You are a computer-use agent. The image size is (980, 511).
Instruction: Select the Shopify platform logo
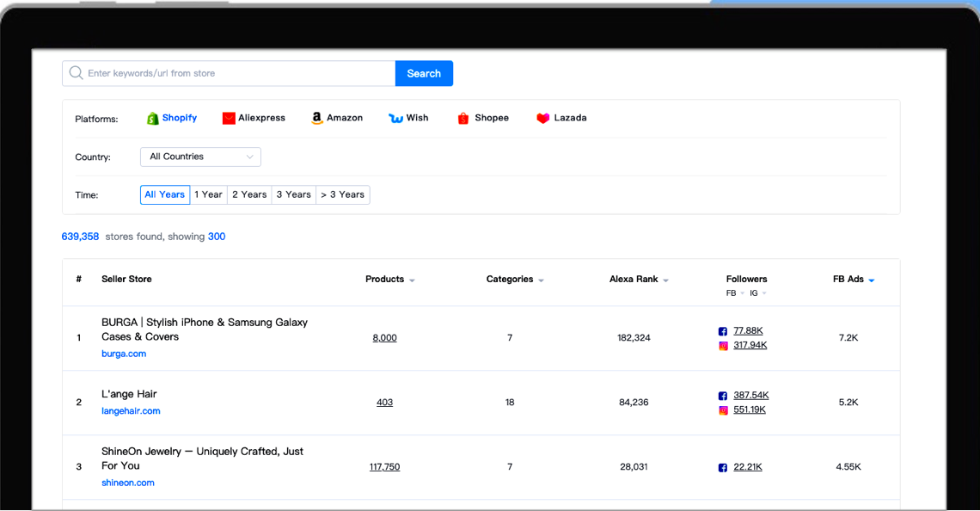tap(152, 118)
